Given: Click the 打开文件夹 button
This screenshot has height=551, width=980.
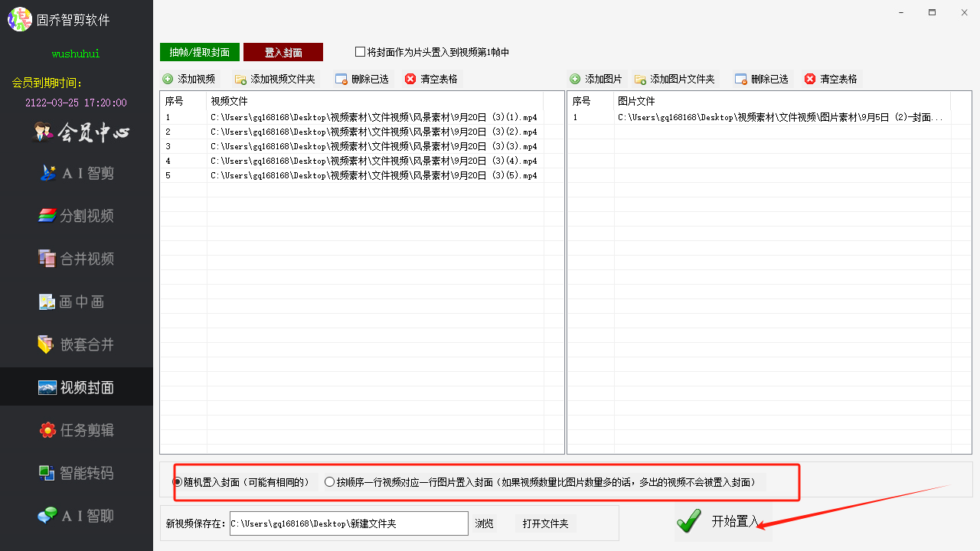Looking at the screenshot, I should [546, 524].
